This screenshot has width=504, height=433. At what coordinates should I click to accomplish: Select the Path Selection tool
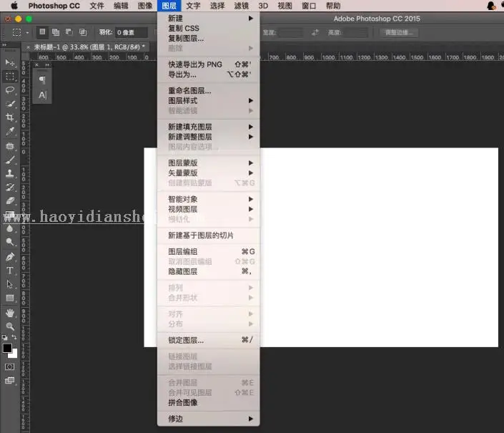pyautogui.click(x=9, y=284)
